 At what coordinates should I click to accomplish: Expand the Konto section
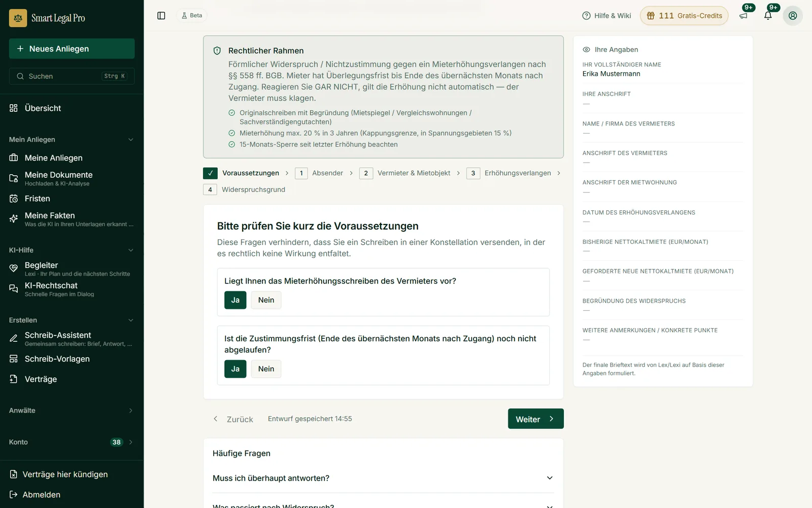tap(72, 442)
